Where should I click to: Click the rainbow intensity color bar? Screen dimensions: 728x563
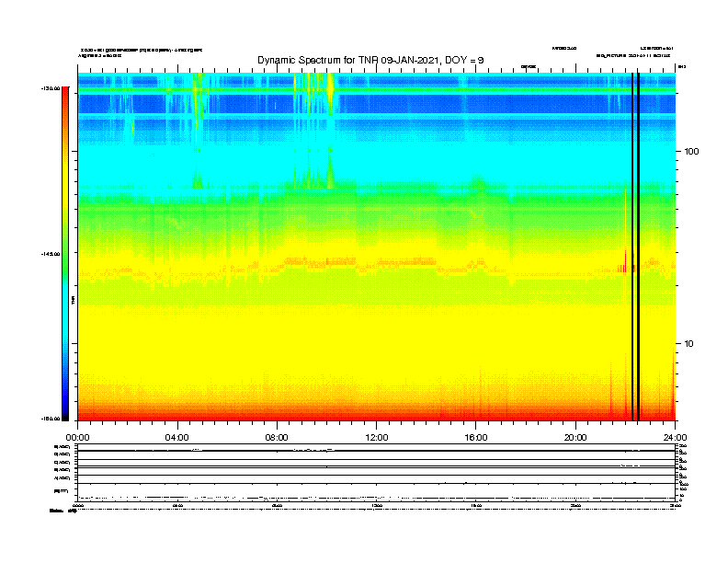(65, 254)
